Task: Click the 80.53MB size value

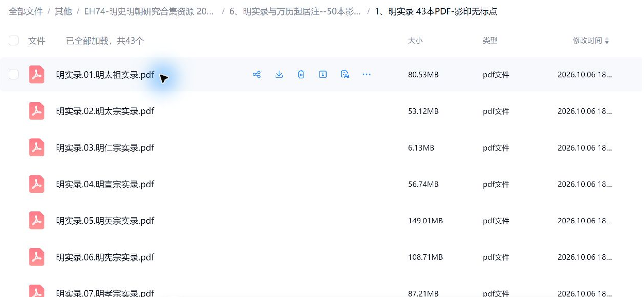Action: (423, 75)
